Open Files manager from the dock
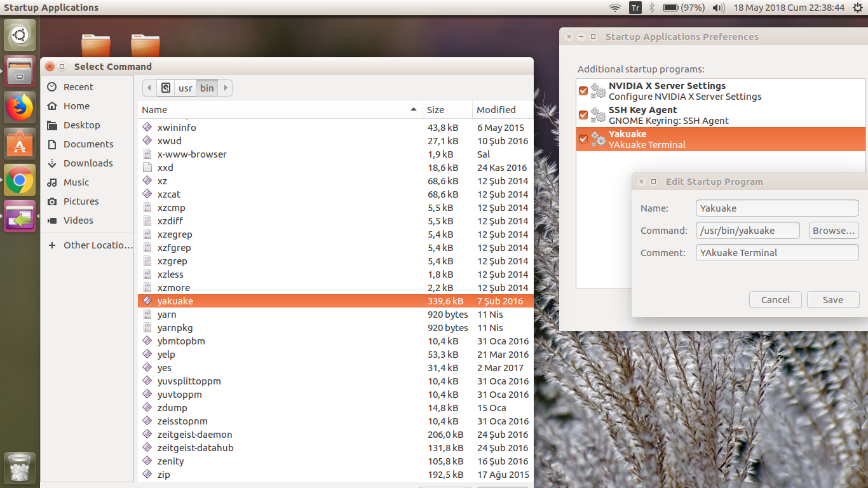This screenshot has height=488, width=868. coord(20,71)
